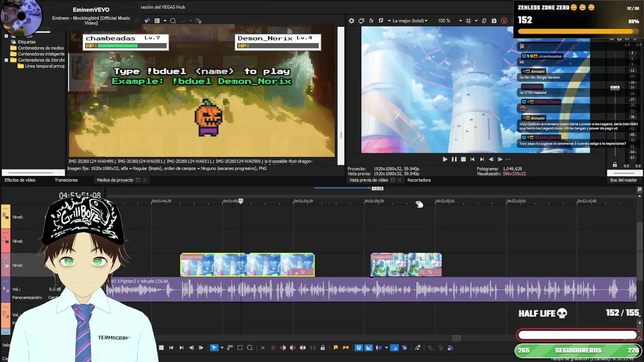Viewport: 644px width, 362px height.
Task: Close Vista previa de vídeo tab
Action: click(399, 180)
